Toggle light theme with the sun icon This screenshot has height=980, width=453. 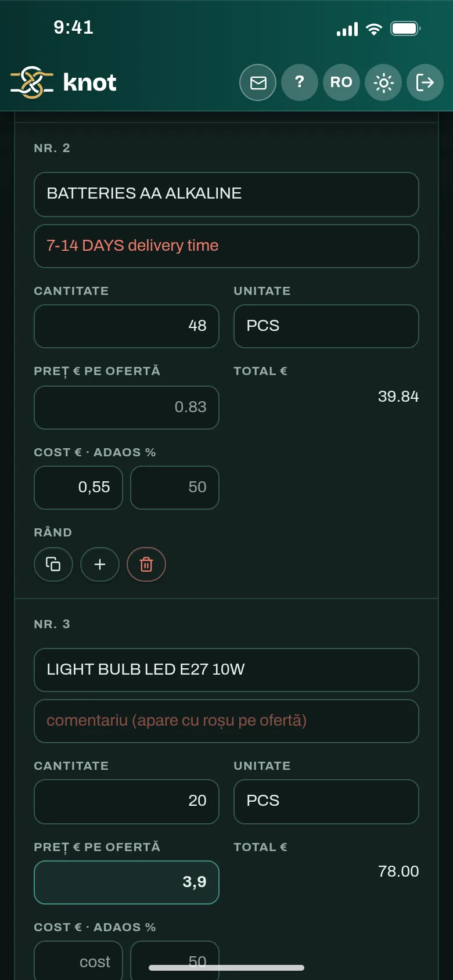(383, 82)
